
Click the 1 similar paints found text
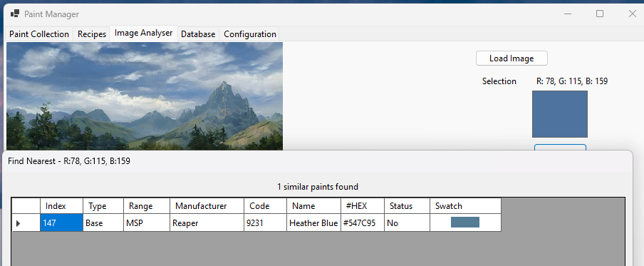pos(318,187)
